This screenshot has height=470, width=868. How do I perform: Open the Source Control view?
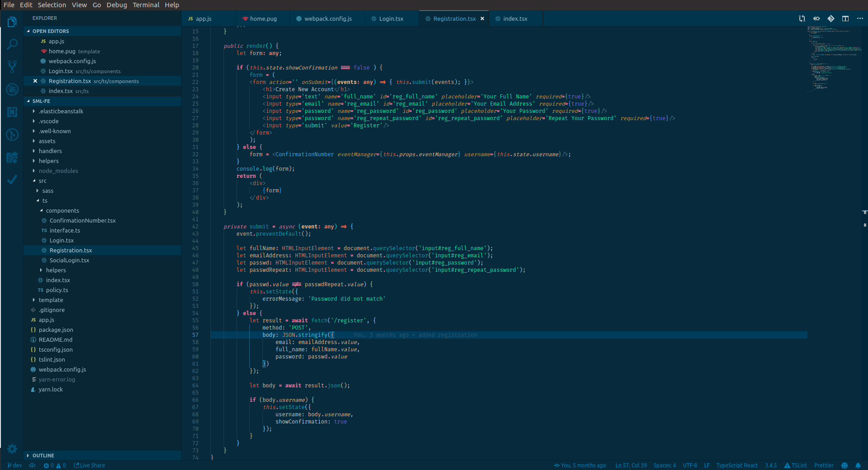click(x=12, y=67)
